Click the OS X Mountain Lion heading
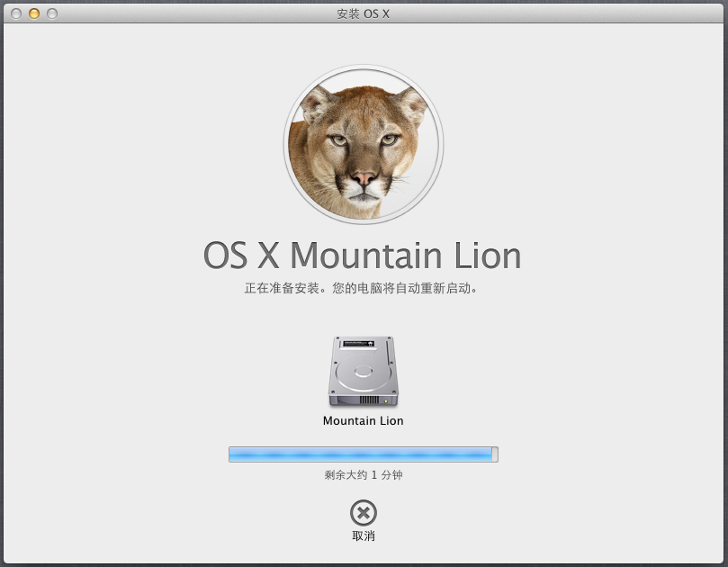728x567 pixels. [363, 256]
